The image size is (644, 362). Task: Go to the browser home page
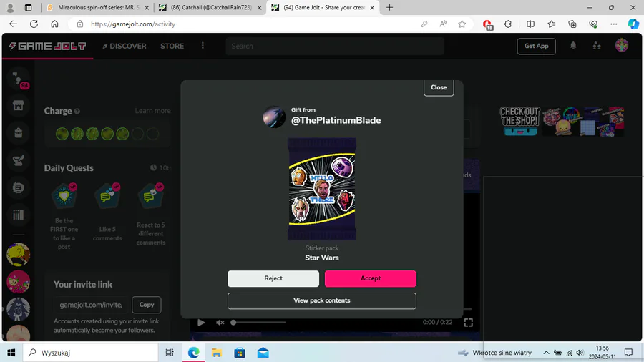[x=54, y=24]
